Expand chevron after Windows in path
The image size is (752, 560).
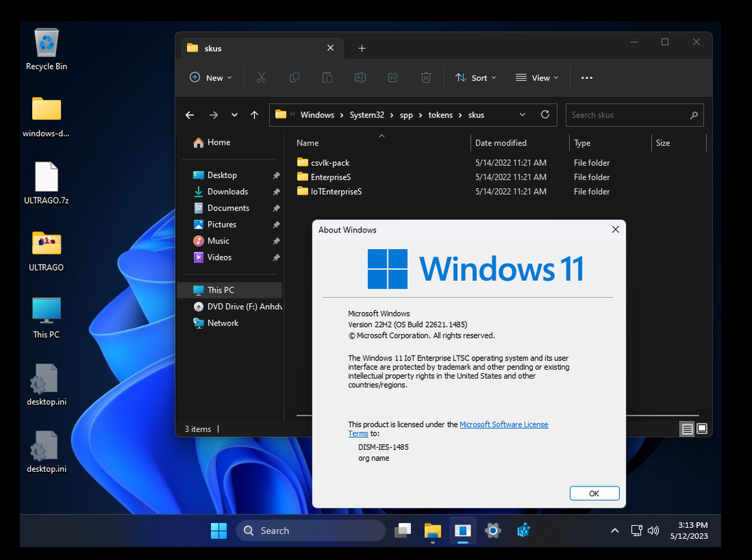coord(342,115)
